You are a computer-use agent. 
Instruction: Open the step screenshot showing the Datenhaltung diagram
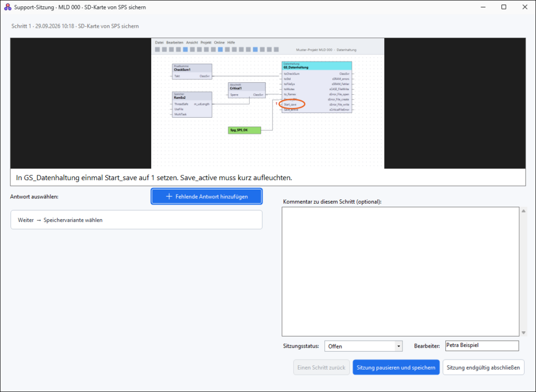click(x=267, y=103)
